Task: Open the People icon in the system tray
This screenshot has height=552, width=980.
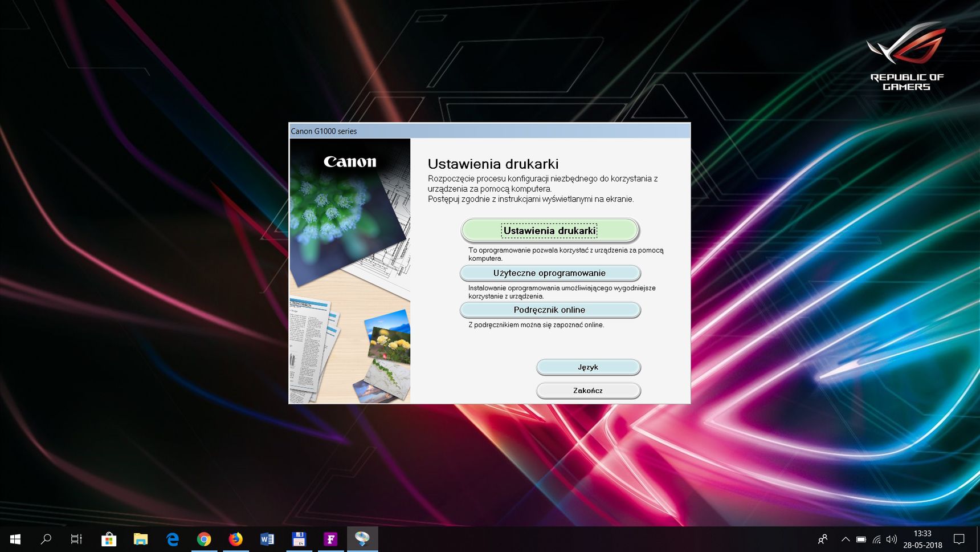Action: [823, 539]
